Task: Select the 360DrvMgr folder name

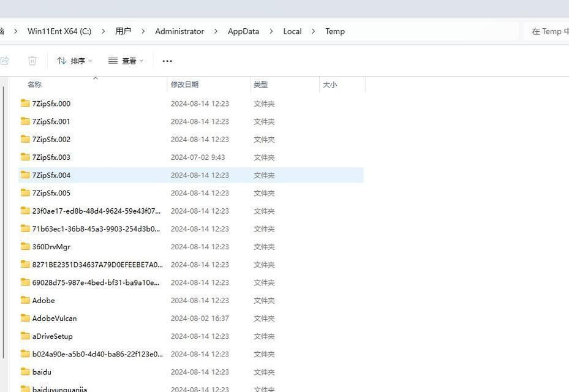Action: click(51, 247)
